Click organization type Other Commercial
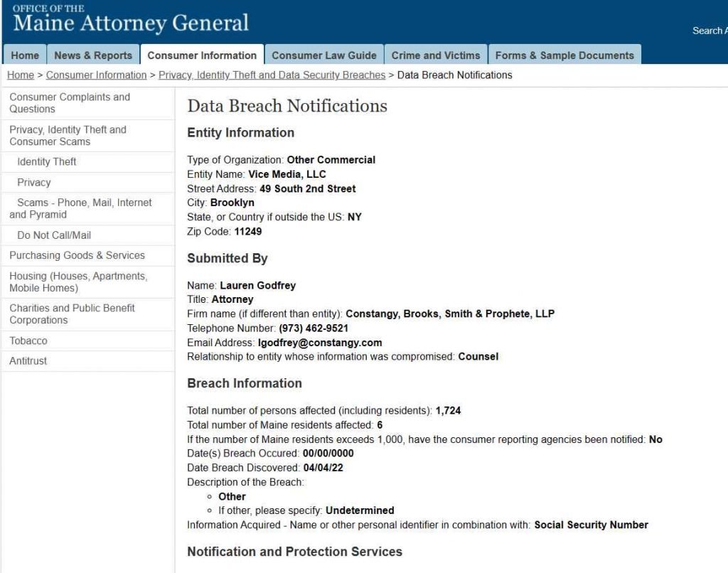Screen dimensions: 728x573 [x=331, y=160]
